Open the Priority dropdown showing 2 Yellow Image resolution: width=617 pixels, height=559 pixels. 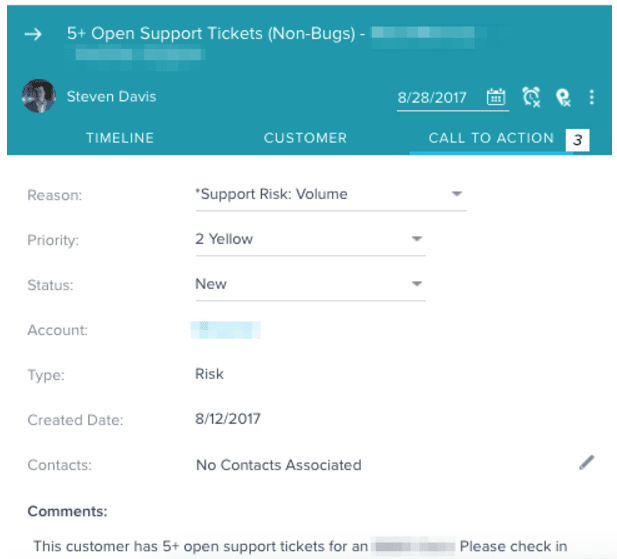416,239
